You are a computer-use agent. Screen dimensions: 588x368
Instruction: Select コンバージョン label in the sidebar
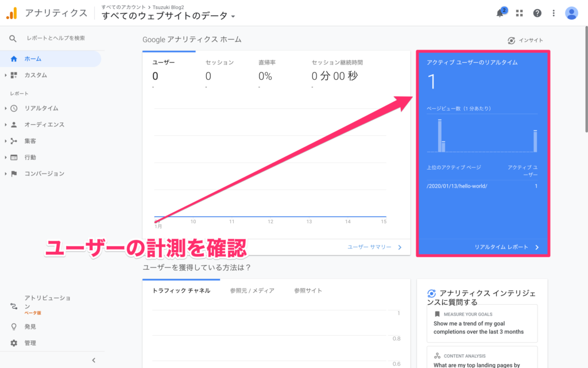coord(44,174)
